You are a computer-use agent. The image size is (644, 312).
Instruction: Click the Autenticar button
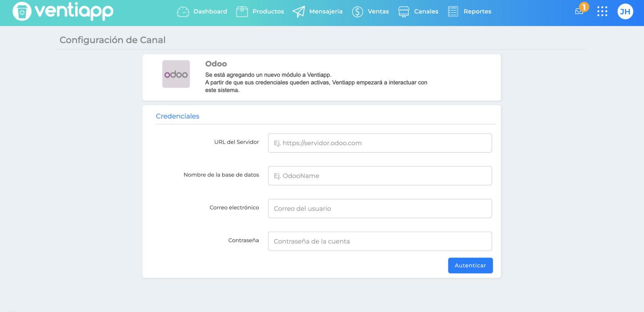point(471,266)
